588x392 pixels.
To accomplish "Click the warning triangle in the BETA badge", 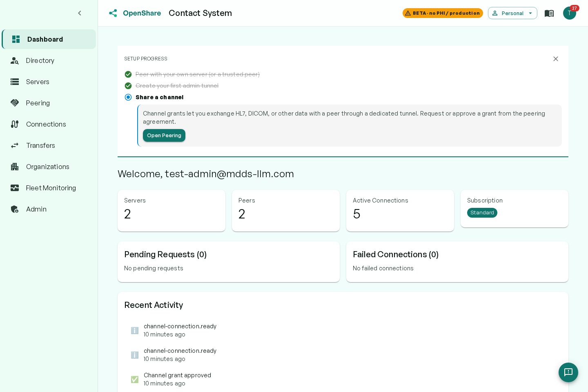I will (x=408, y=13).
